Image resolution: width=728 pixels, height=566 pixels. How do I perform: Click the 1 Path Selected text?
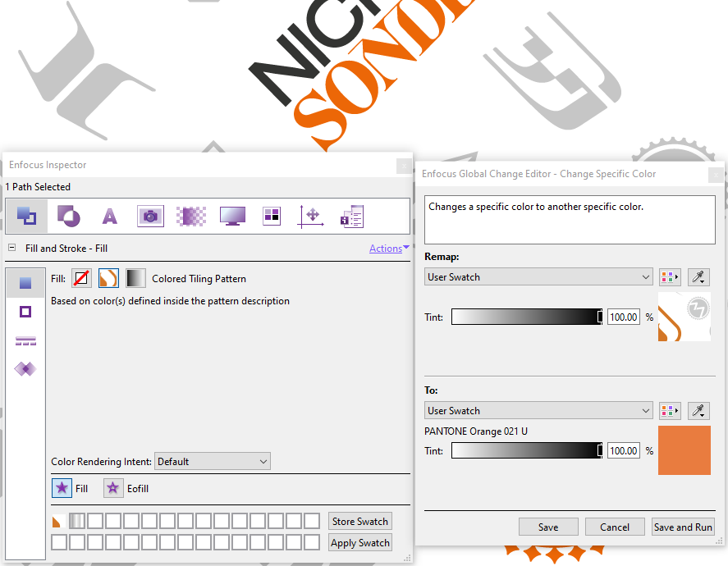pyautogui.click(x=38, y=187)
